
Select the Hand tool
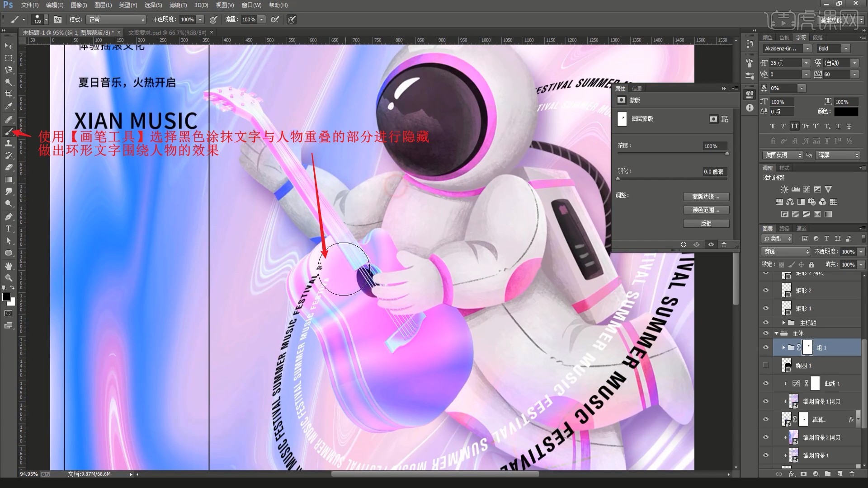tap(9, 266)
